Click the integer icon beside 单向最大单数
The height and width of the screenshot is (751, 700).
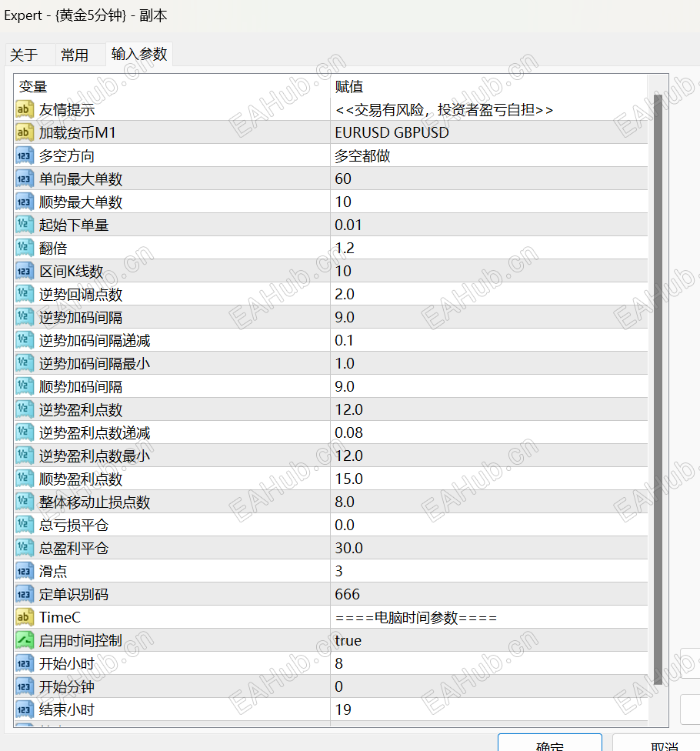click(25, 179)
